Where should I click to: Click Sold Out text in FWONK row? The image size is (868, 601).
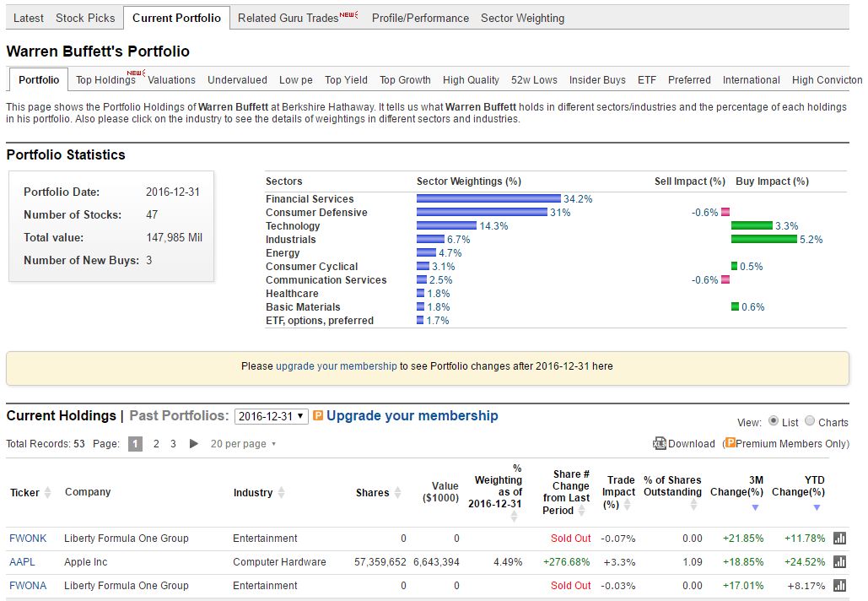(x=571, y=539)
